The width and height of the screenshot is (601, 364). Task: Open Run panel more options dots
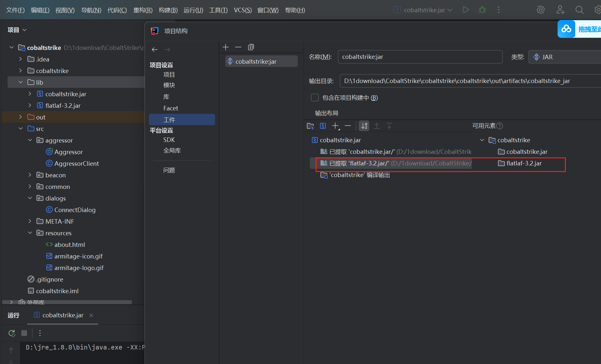click(40, 333)
